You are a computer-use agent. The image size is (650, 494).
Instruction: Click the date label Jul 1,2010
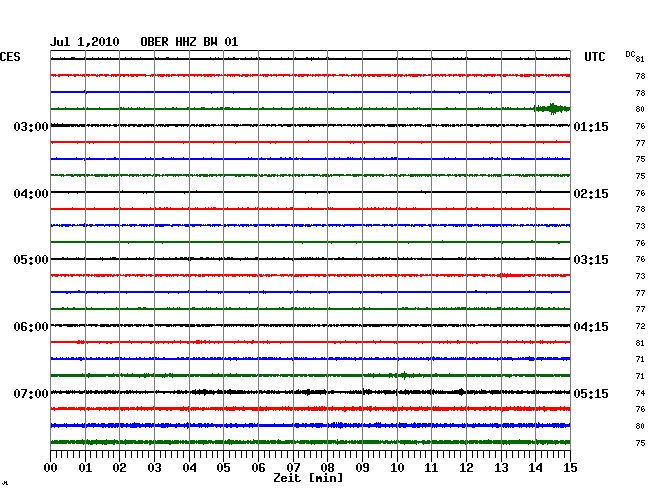coord(85,42)
